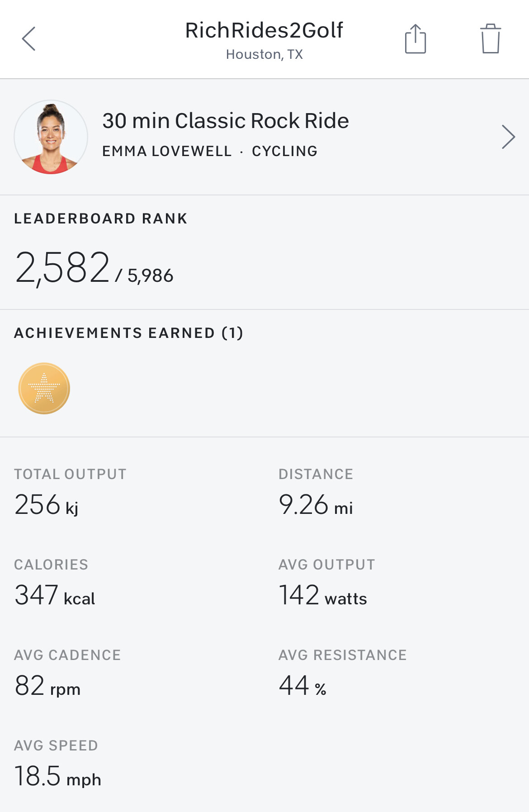Select the Calories 347 kcal stat
The height and width of the screenshot is (812, 529).
tap(55, 595)
